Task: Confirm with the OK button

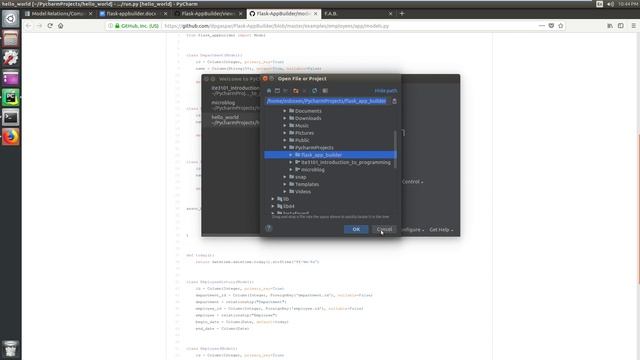Action: (x=356, y=229)
